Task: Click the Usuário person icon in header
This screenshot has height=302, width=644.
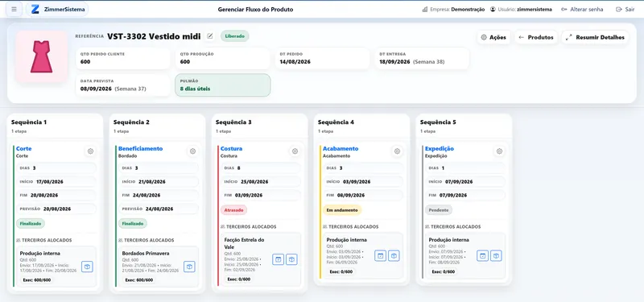Action: click(x=493, y=10)
